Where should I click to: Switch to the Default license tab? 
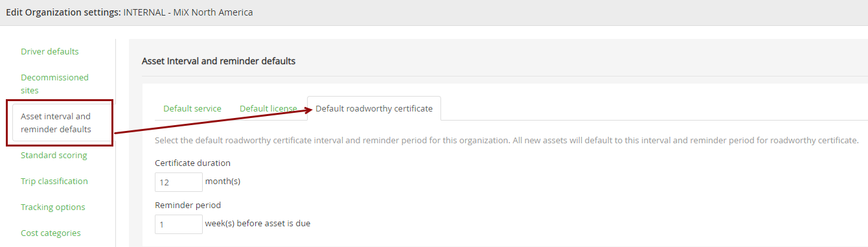point(268,109)
